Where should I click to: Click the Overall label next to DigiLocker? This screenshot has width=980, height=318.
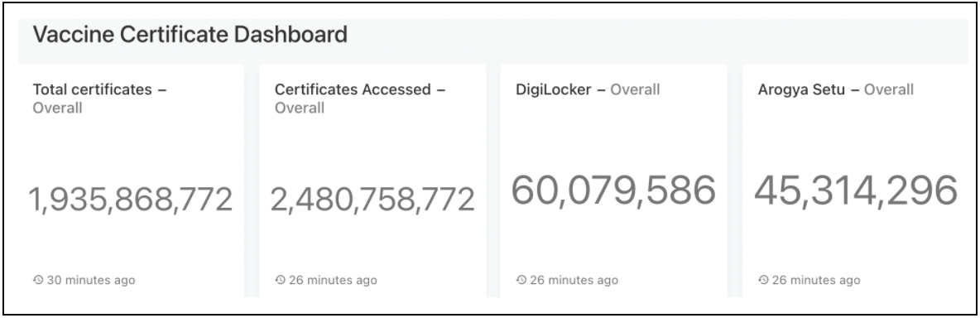pos(635,89)
